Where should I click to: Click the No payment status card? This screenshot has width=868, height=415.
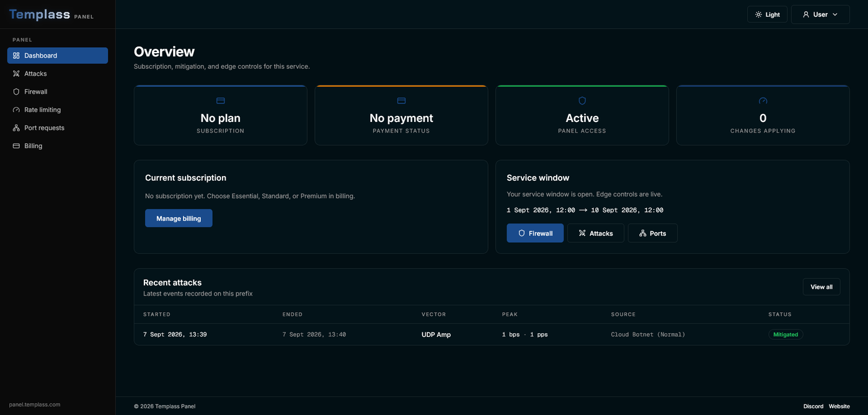click(401, 115)
